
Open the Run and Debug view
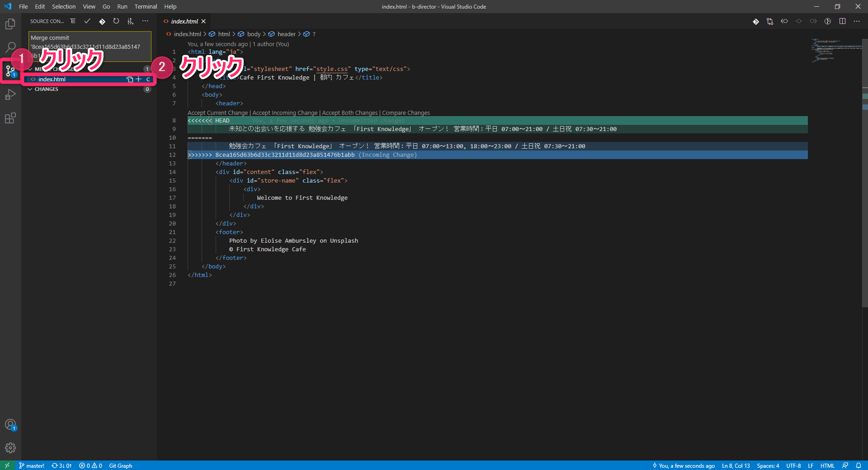(10, 94)
